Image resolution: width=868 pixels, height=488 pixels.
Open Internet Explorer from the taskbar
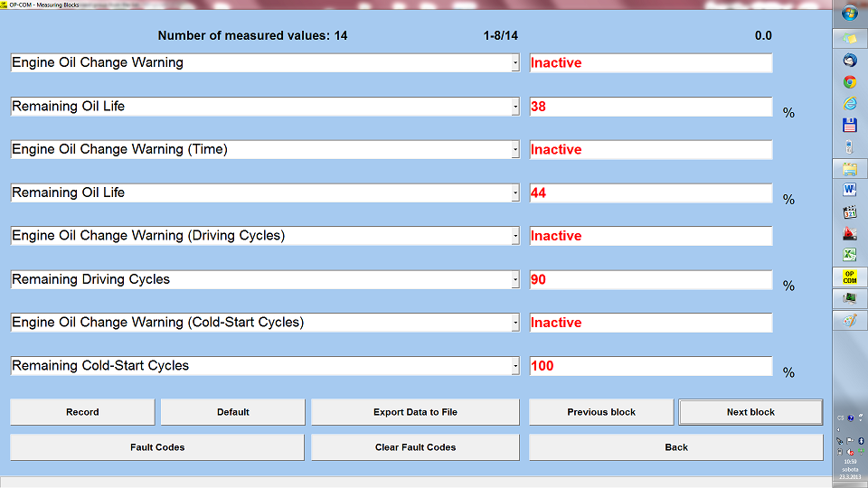pyautogui.click(x=850, y=104)
